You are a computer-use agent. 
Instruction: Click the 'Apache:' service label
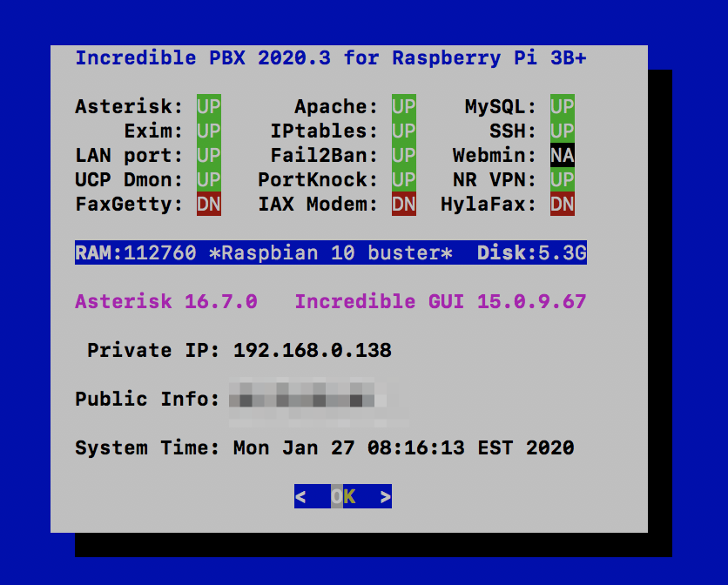[336, 107]
